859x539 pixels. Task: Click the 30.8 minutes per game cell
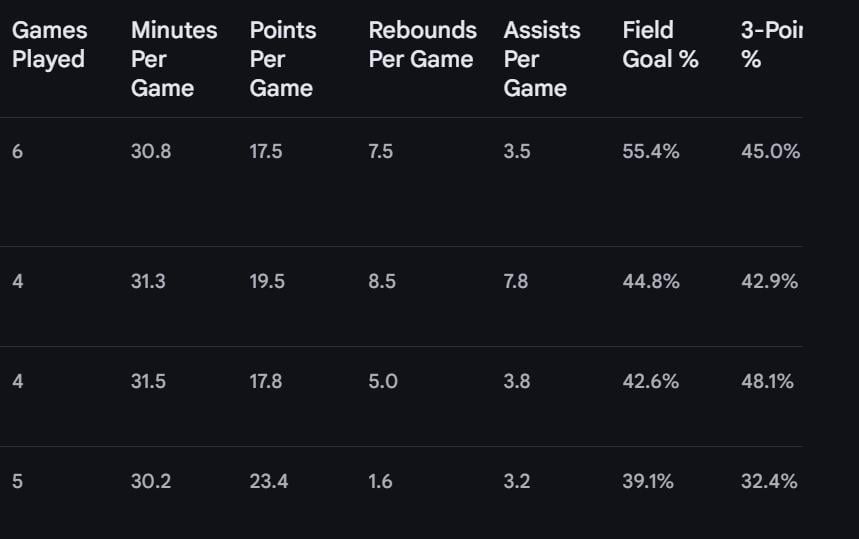click(x=151, y=152)
